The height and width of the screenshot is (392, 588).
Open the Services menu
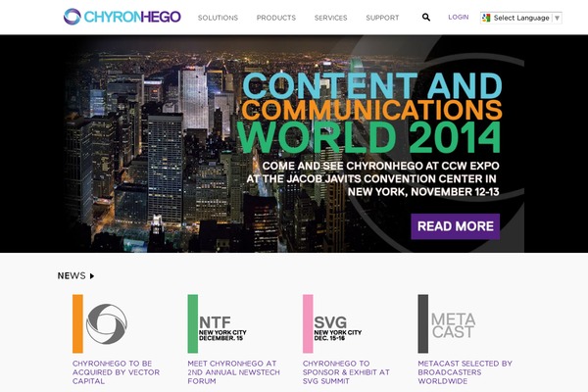[331, 18]
